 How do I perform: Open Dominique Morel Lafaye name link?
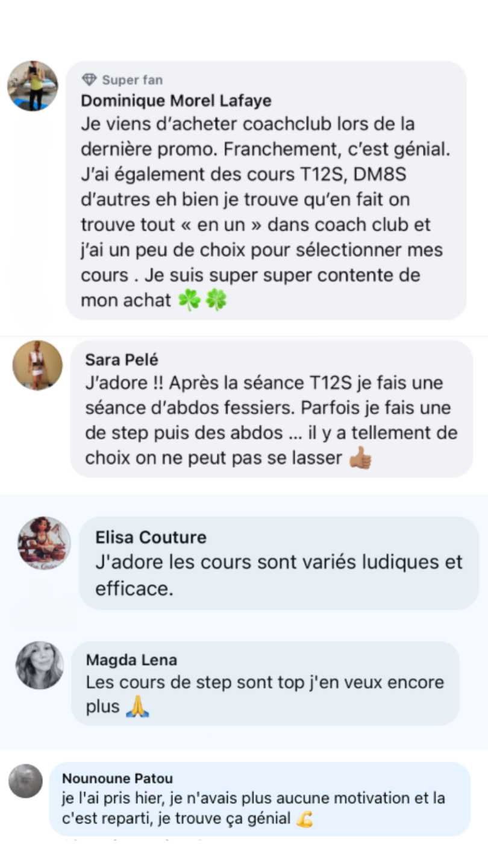(x=176, y=101)
